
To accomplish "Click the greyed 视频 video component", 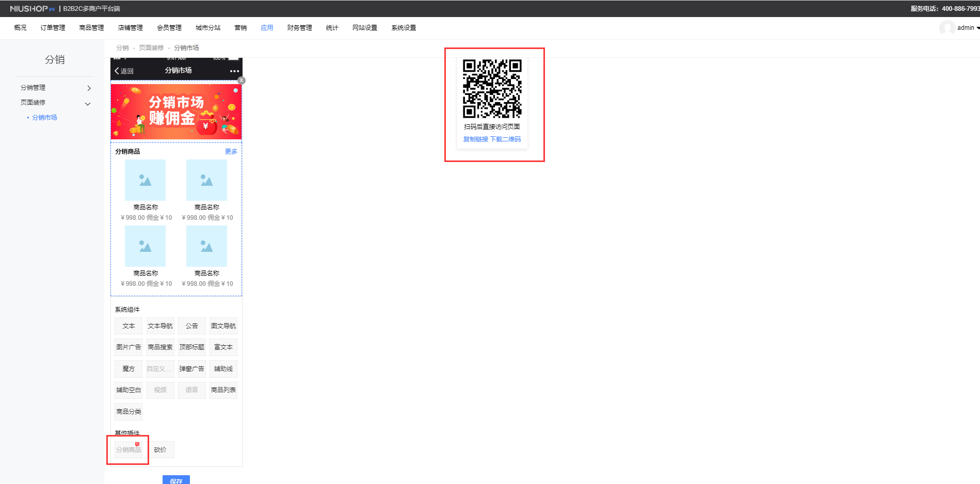I will pyautogui.click(x=160, y=390).
